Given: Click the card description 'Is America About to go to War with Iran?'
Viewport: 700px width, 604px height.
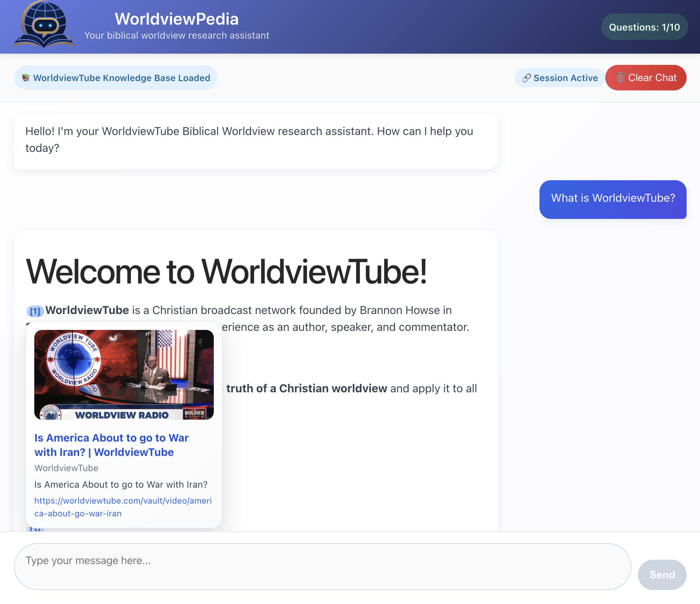Looking at the screenshot, I should pyautogui.click(x=121, y=484).
